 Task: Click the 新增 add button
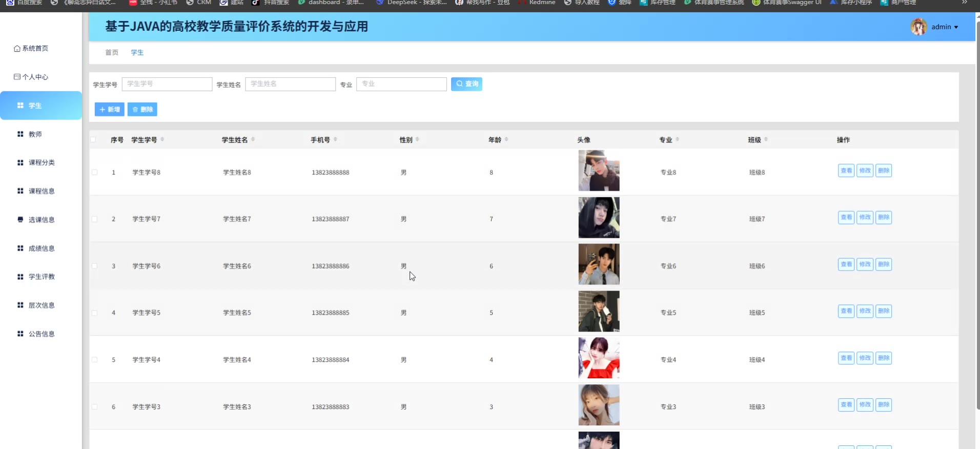(110, 109)
